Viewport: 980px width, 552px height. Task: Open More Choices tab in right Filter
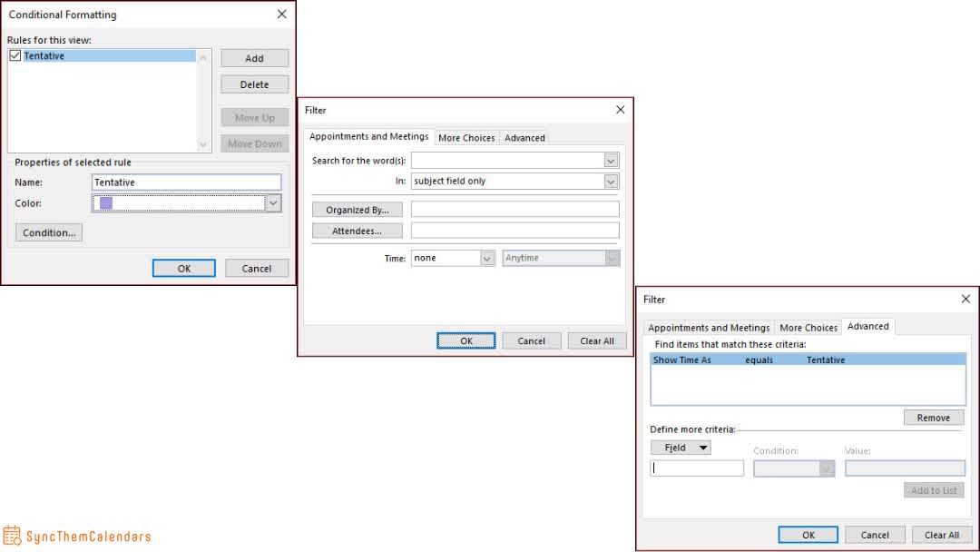[x=808, y=328]
